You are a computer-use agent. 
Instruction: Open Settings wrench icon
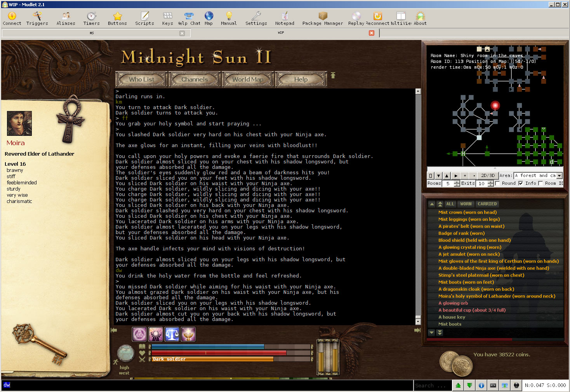coord(256,18)
